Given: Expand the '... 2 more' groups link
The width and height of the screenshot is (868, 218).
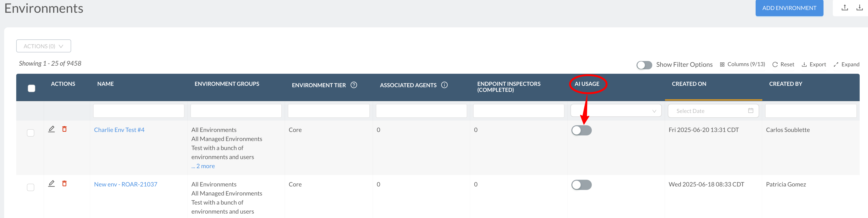Looking at the screenshot, I should tap(203, 166).
